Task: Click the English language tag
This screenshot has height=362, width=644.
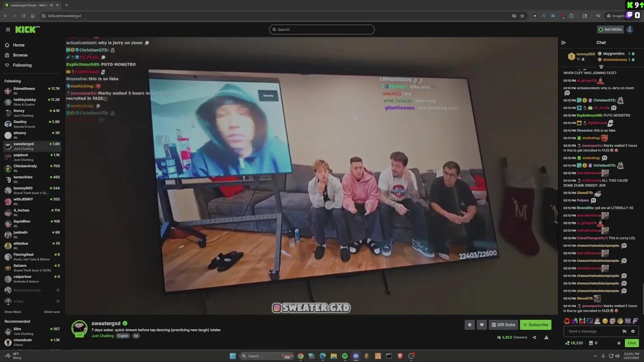Action: (x=123, y=336)
